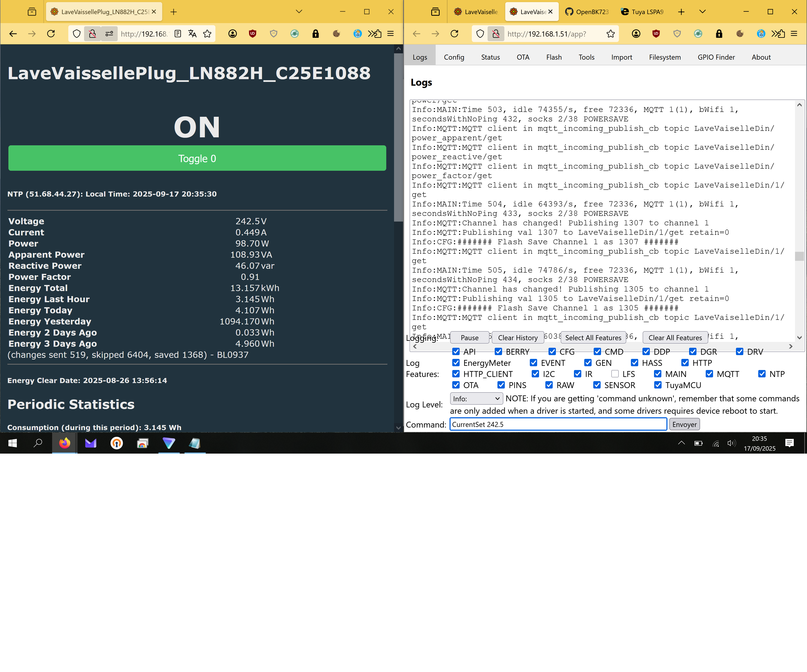This screenshot has height=672, width=807.
Task: Click log area vertical scrollbar thumb
Action: (x=799, y=256)
